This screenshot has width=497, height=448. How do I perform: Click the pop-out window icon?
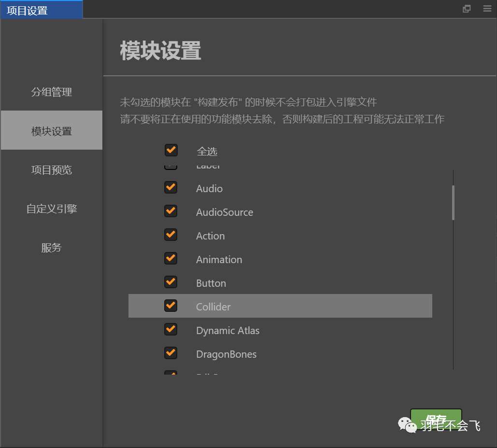coord(467,9)
